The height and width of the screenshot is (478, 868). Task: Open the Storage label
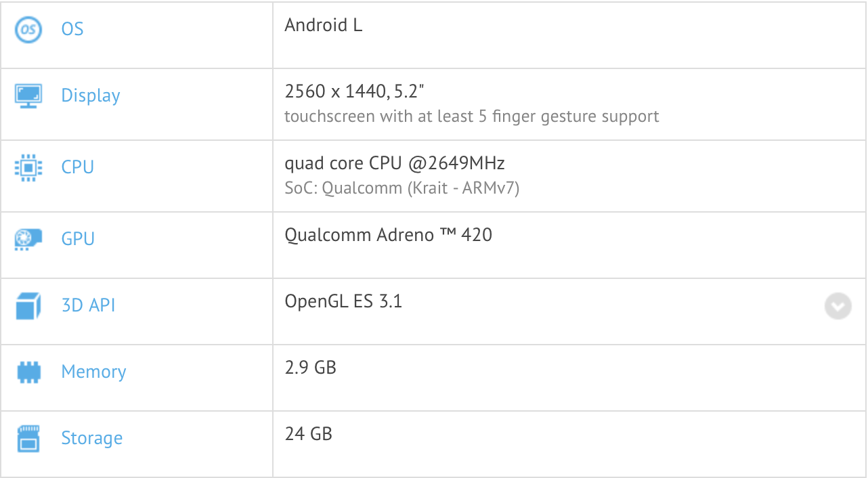tap(92, 438)
